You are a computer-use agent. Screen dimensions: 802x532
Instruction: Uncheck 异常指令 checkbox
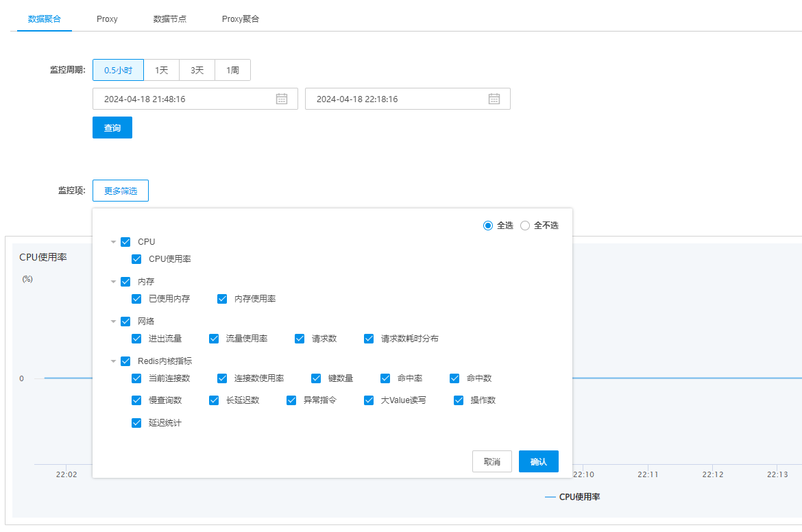pos(291,400)
